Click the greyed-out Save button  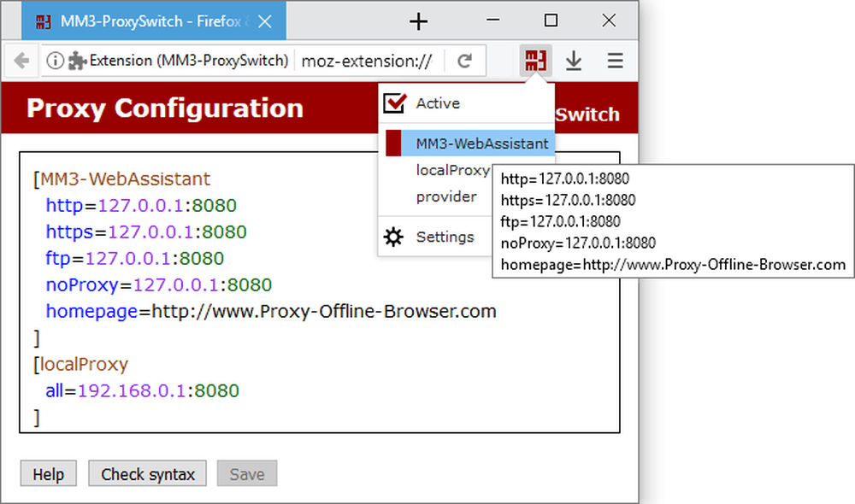click(247, 473)
